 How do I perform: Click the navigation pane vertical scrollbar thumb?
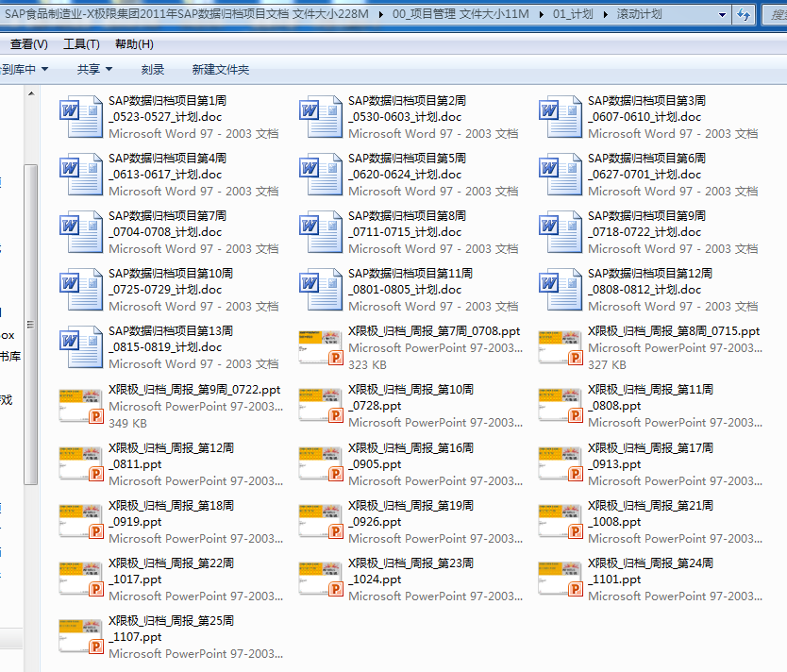(31, 325)
